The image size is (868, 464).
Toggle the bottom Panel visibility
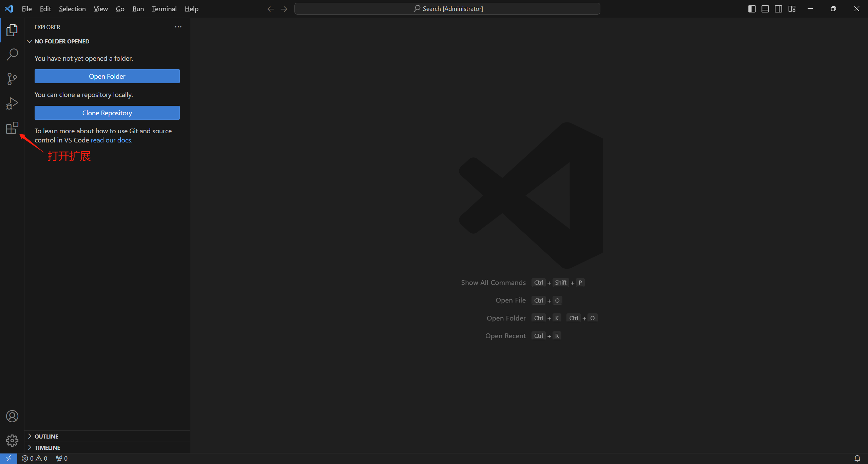(x=765, y=9)
